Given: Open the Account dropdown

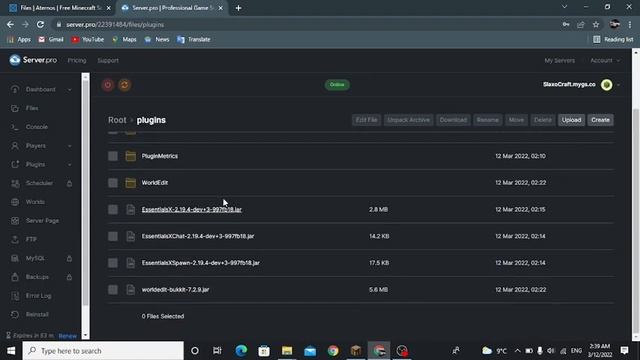Looking at the screenshot, I should (605, 60).
